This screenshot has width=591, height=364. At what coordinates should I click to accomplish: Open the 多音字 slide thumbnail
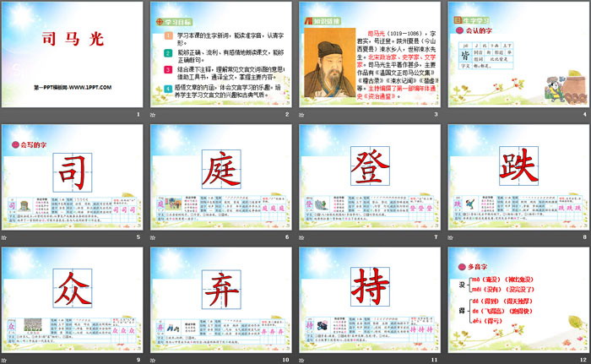coord(518,300)
